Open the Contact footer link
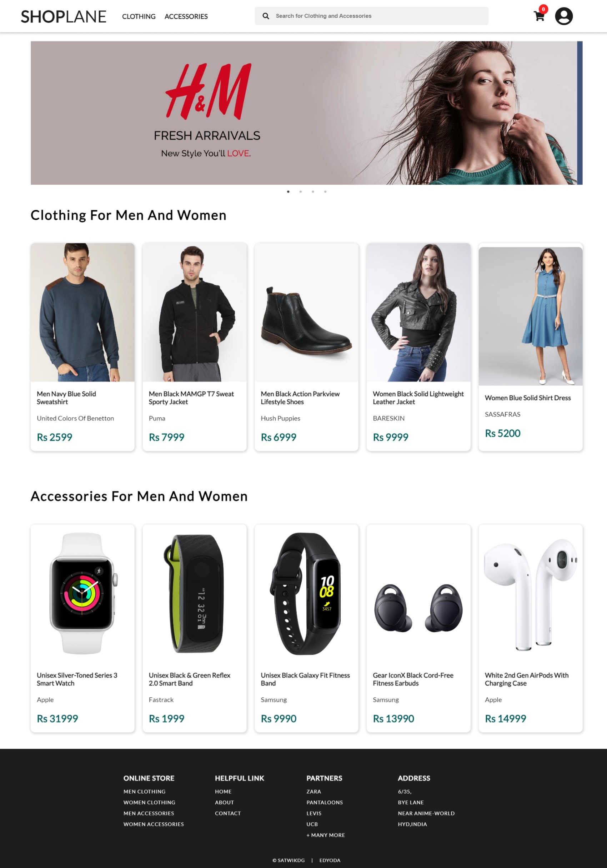The image size is (607, 868). pos(228,813)
